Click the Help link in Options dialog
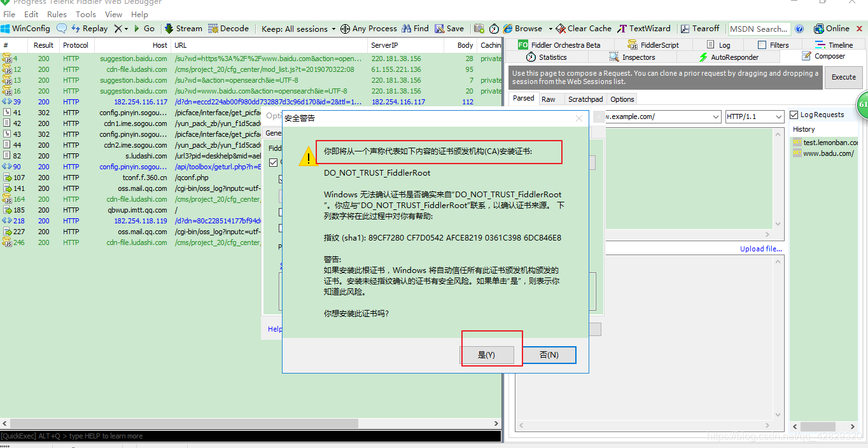 point(275,329)
